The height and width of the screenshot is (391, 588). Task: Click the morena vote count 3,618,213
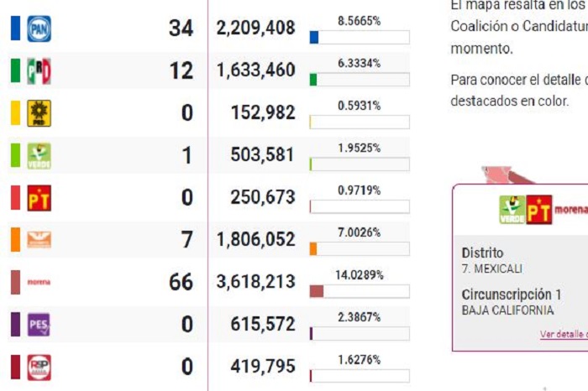click(255, 282)
